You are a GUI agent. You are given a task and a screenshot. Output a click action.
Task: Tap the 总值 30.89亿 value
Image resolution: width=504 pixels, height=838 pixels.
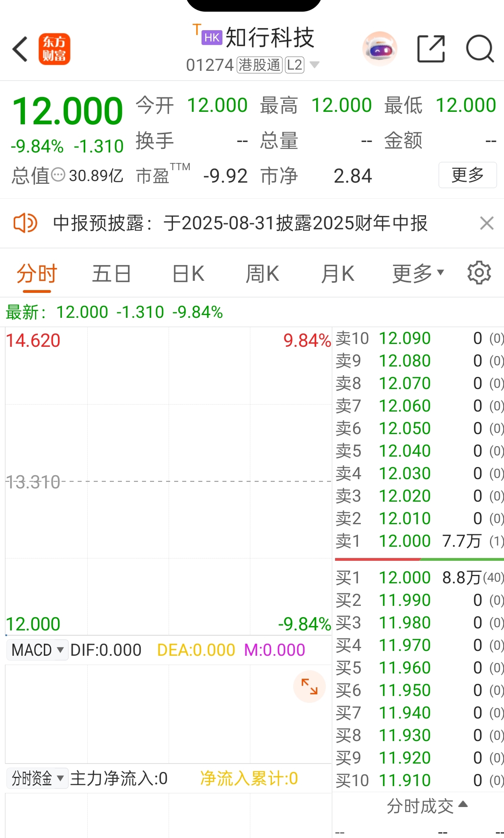point(96,176)
